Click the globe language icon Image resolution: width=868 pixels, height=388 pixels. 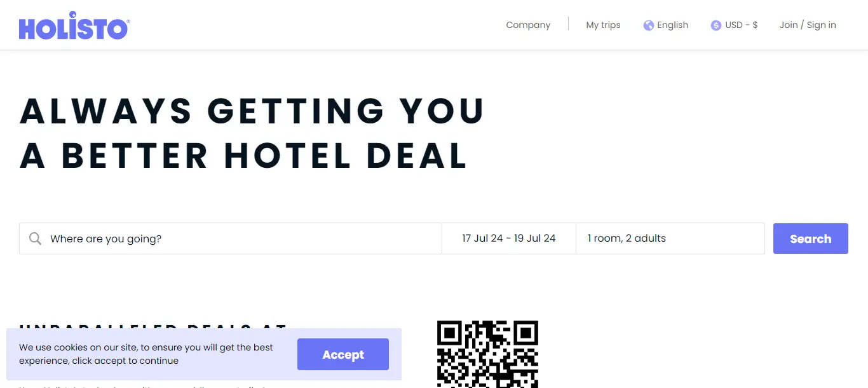[x=648, y=25]
